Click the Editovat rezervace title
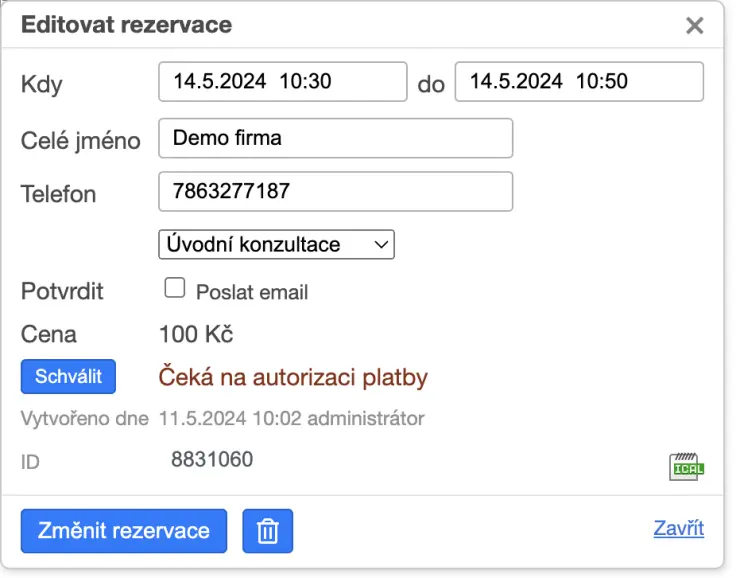The image size is (736, 578). 127,24
